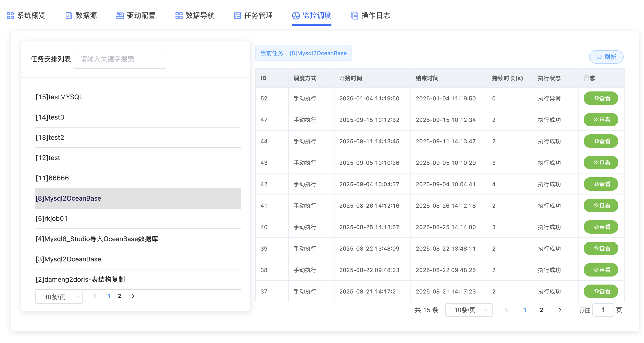View log for execution ID 44
644x343 pixels.
[601, 141]
